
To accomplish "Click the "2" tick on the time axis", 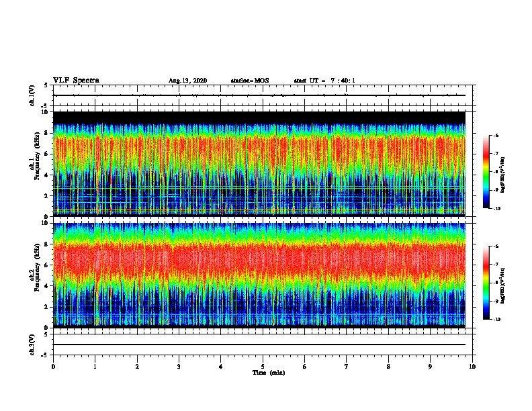I will [137, 367].
